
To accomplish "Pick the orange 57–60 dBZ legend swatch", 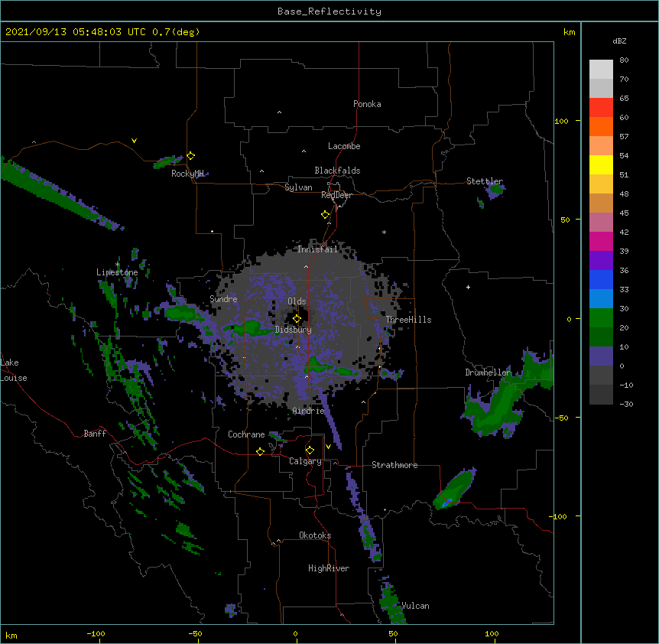I will pos(601,126).
